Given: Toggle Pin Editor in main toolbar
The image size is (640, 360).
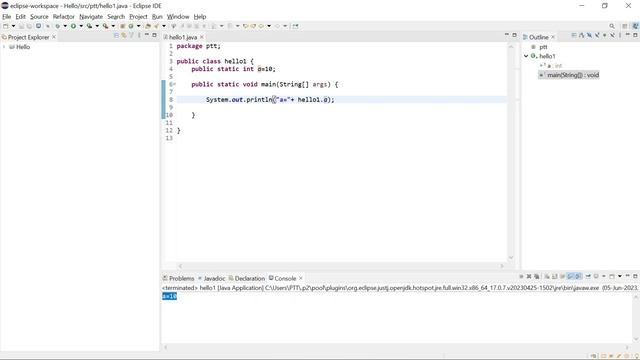Looking at the screenshot, I should 295,26.
